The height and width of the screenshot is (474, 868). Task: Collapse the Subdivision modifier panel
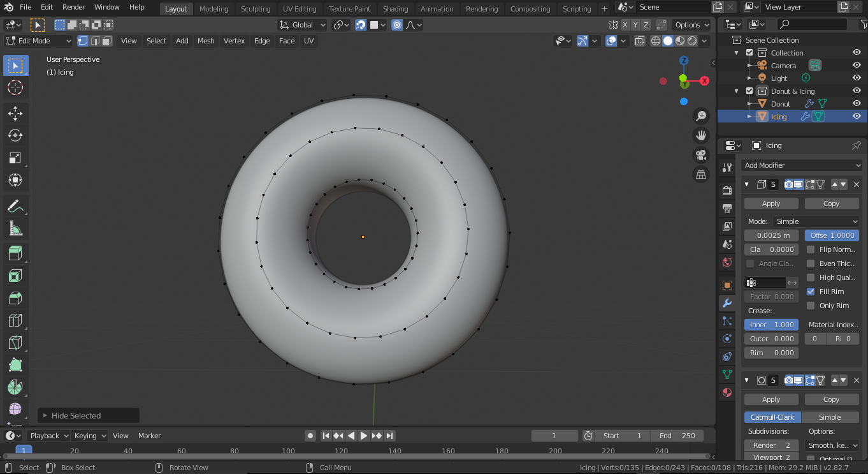tap(747, 380)
